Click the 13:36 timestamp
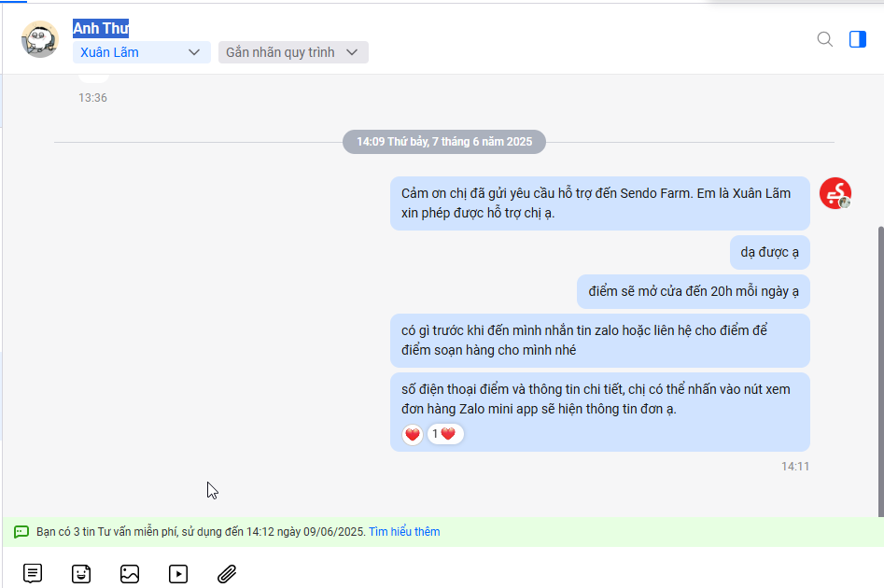 [92, 97]
